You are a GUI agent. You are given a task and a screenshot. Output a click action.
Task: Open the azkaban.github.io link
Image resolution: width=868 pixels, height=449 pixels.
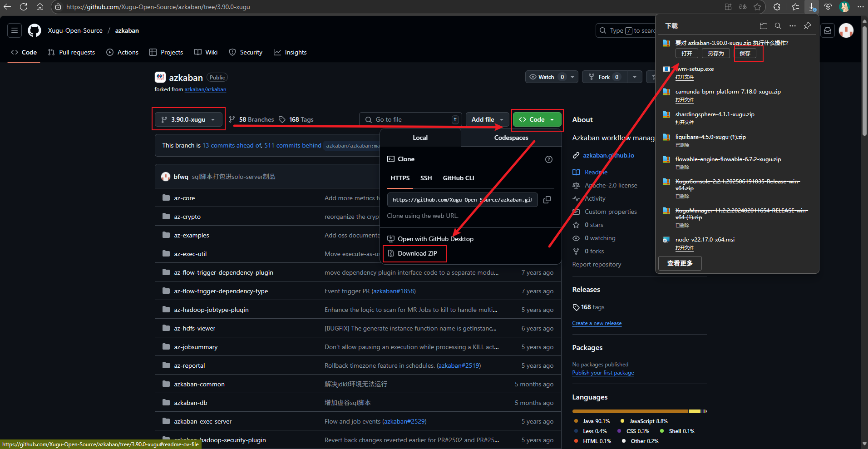point(608,155)
